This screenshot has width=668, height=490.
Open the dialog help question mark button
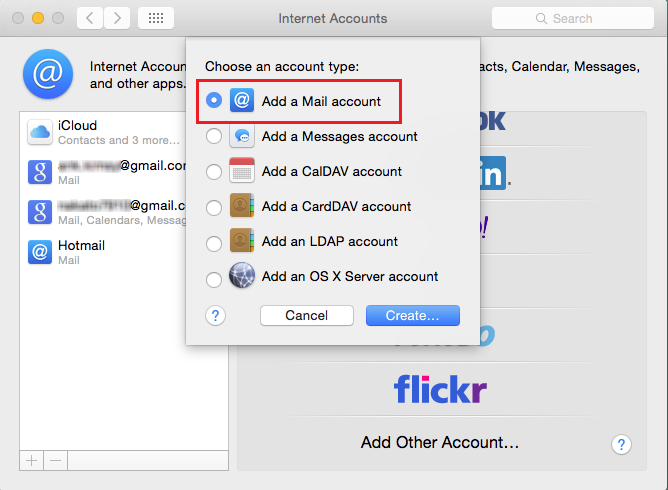click(x=216, y=316)
